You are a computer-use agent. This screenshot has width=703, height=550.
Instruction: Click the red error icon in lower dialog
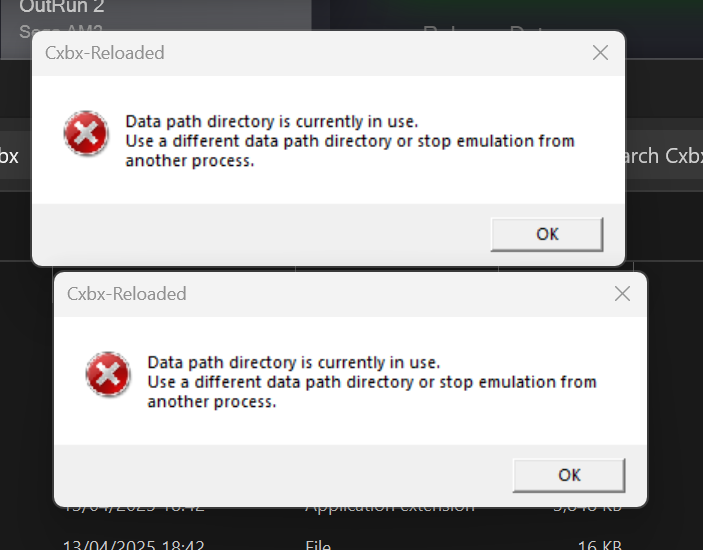point(108,374)
